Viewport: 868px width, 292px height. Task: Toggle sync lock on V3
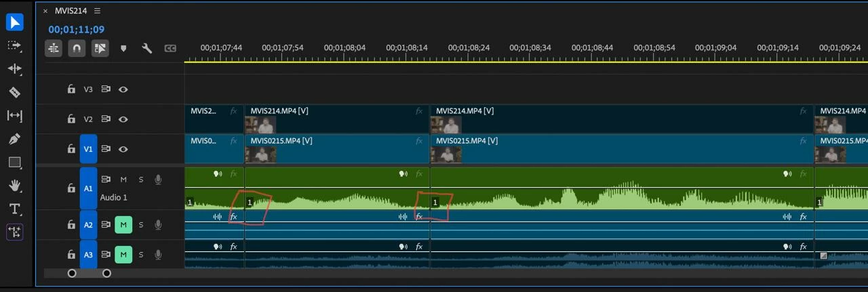pyautogui.click(x=106, y=89)
